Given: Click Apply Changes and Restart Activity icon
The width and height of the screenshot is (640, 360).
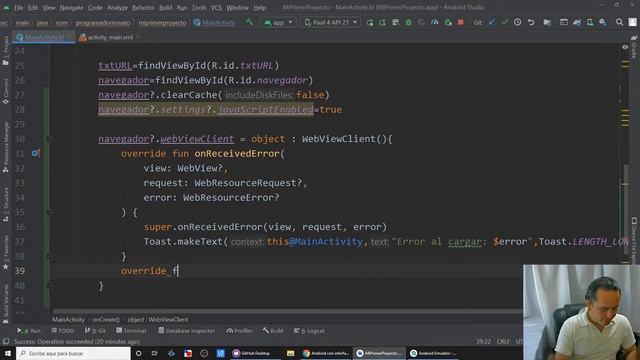Looking at the screenshot, I should (x=370, y=22).
